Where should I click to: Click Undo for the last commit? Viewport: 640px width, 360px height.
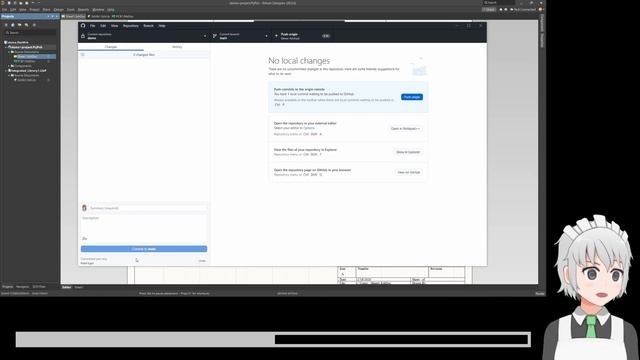202,261
